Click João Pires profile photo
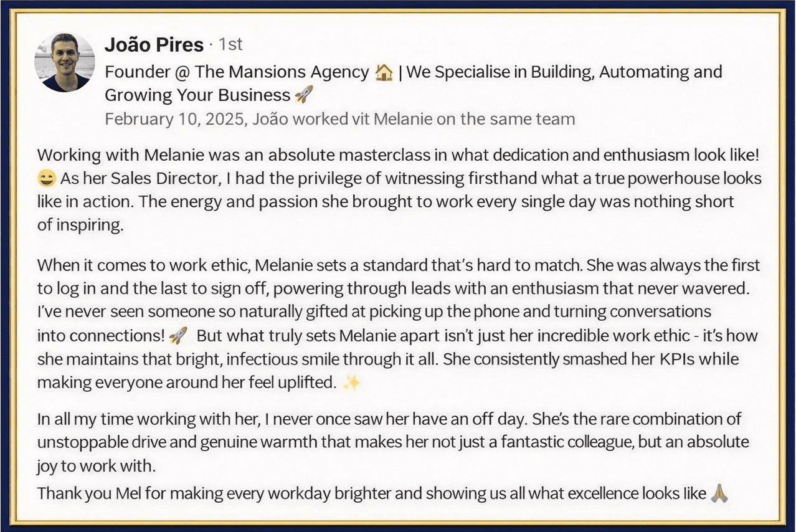This screenshot has width=796, height=532. [65, 62]
